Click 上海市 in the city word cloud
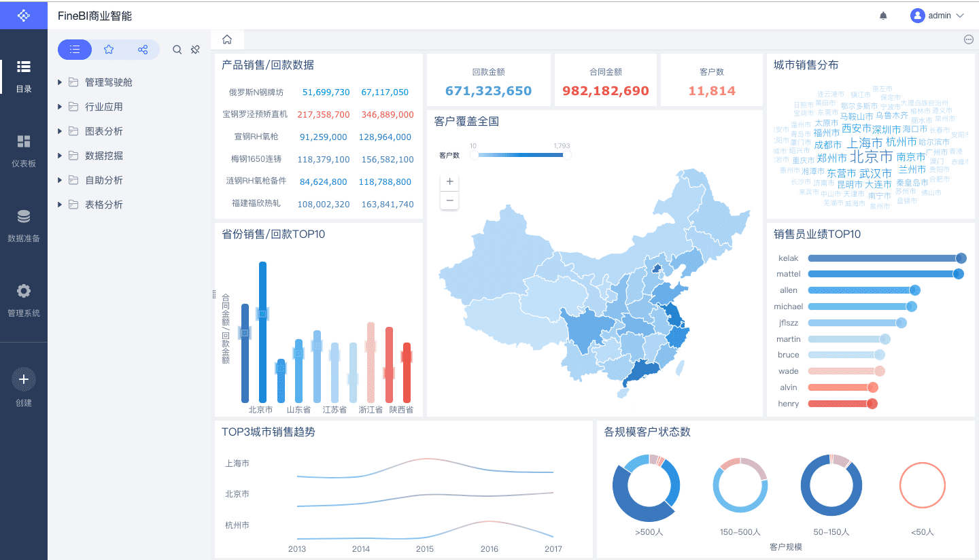The image size is (979, 560). [865, 143]
